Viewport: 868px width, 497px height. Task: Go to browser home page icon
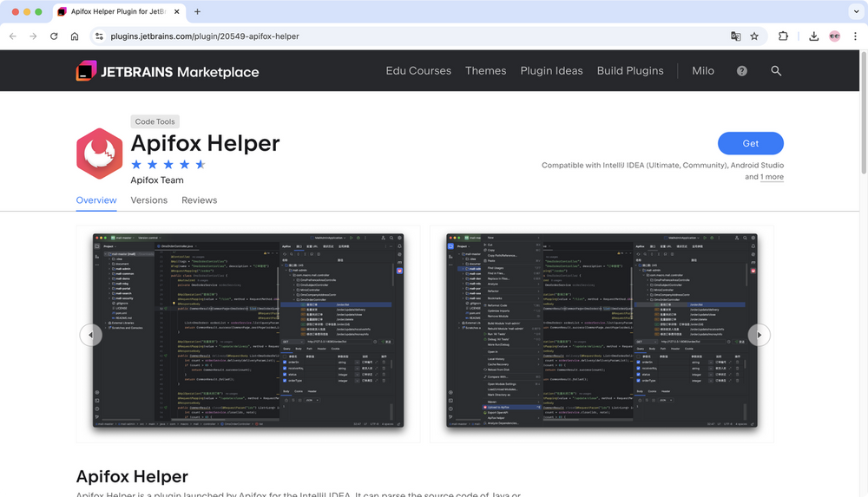(x=75, y=36)
